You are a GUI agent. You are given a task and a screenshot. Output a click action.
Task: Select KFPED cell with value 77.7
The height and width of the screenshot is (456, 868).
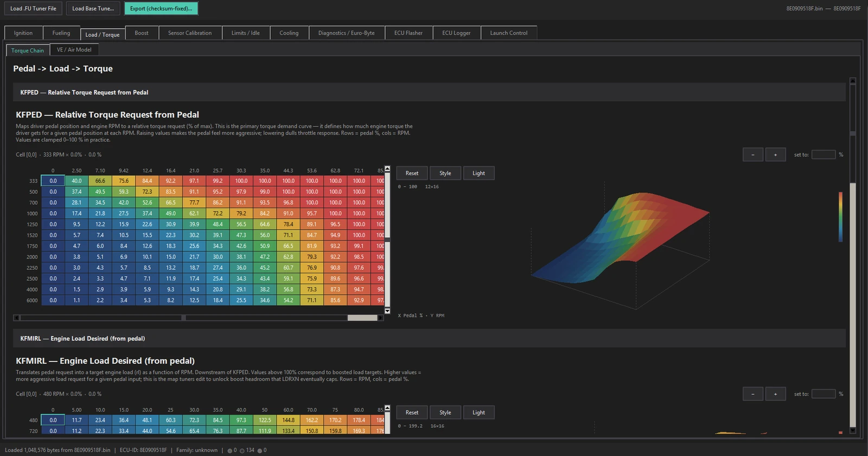[x=194, y=202]
